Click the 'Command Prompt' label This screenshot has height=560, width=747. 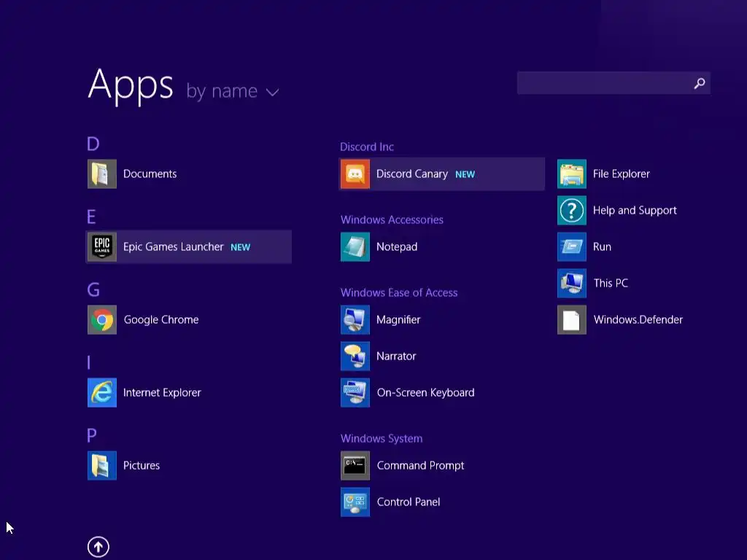(x=420, y=465)
